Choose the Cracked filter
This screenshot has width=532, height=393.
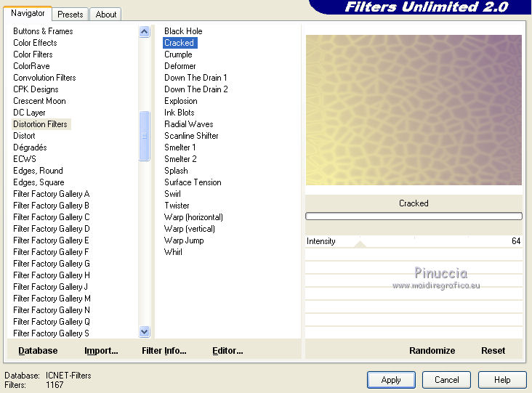[179, 43]
